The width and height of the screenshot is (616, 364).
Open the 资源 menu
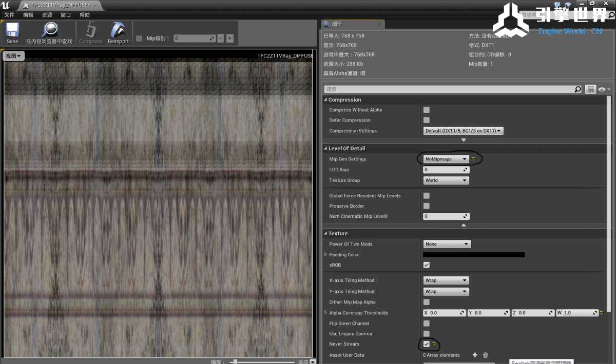click(47, 15)
